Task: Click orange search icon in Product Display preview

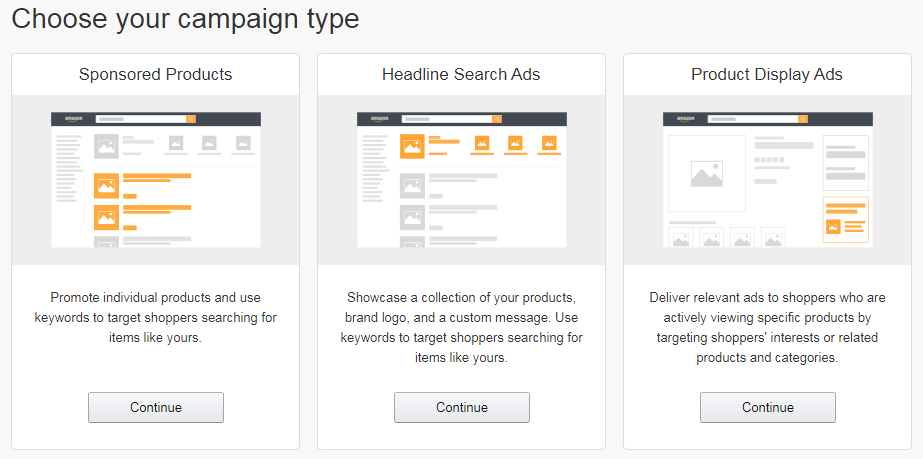Action: (x=803, y=119)
